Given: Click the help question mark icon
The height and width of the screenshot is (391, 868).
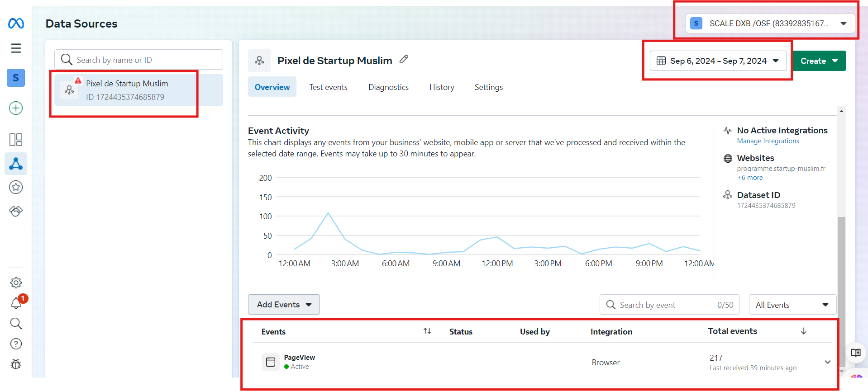Looking at the screenshot, I should pyautogui.click(x=16, y=344).
